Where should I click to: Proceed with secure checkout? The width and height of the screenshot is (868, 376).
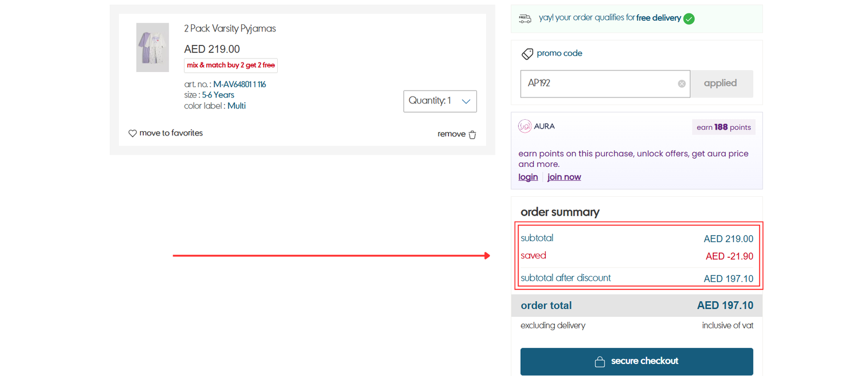(x=636, y=361)
